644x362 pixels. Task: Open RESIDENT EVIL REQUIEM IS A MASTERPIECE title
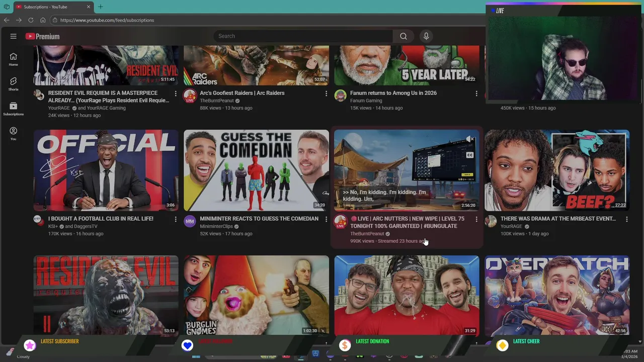tap(109, 97)
